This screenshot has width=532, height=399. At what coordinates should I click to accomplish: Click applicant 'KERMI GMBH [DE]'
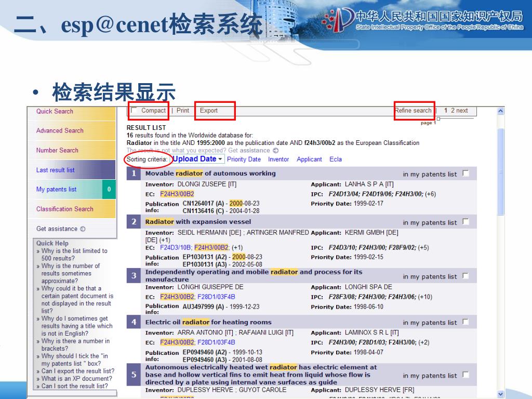click(371, 233)
